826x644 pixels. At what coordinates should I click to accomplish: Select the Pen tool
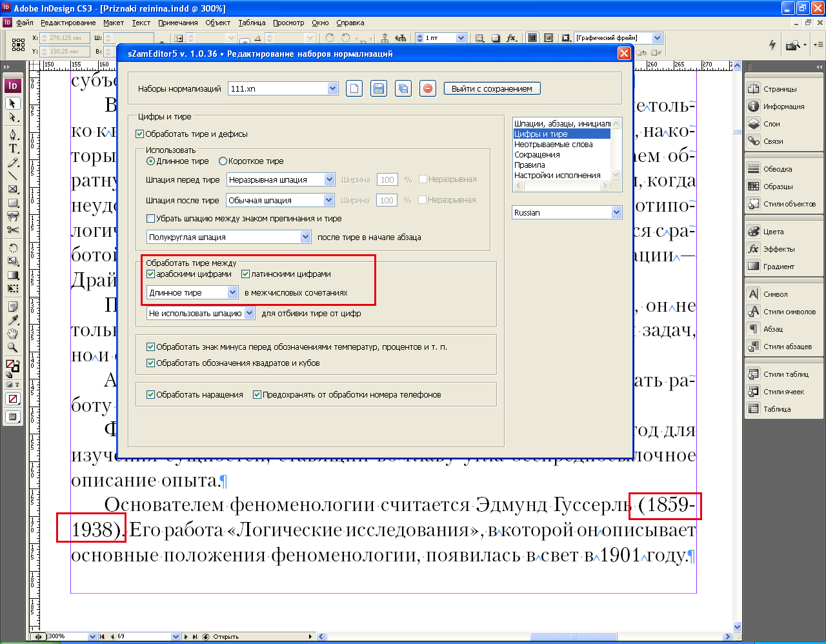coord(12,134)
